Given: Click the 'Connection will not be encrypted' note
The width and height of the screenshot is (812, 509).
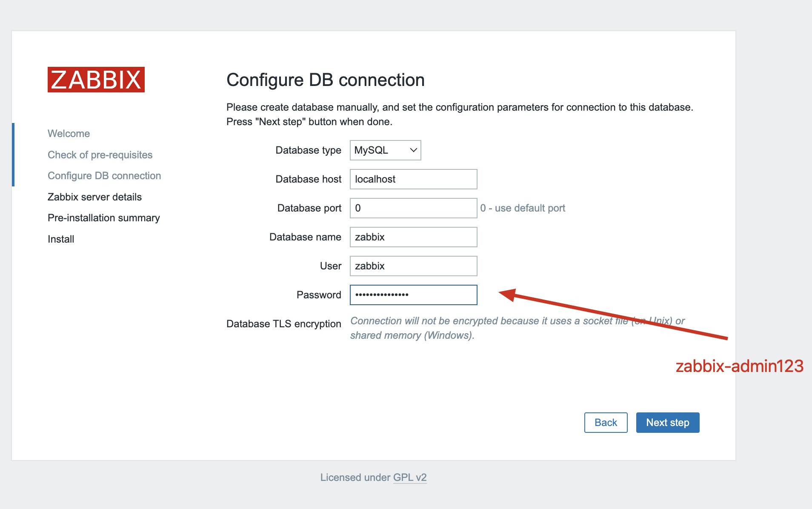Looking at the screenshot, I should (518, 328).
